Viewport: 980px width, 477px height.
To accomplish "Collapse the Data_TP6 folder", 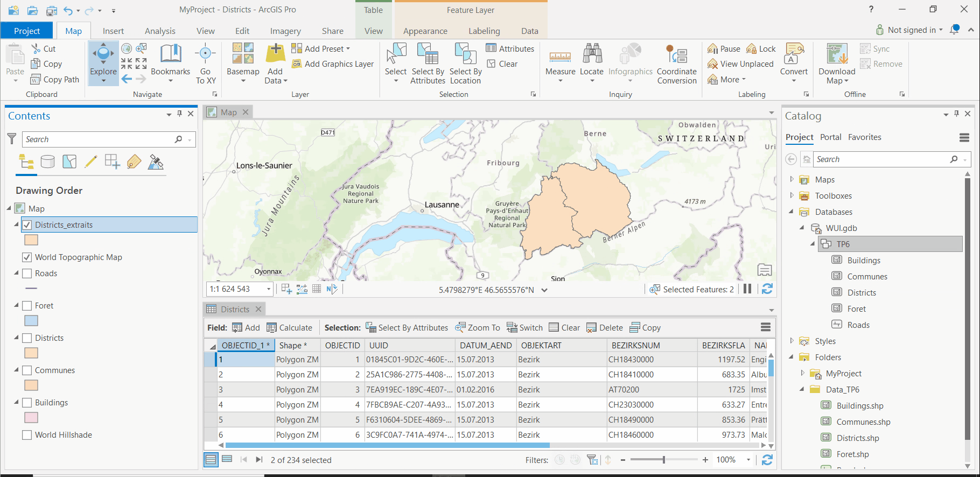I will (x=802, y=389).
